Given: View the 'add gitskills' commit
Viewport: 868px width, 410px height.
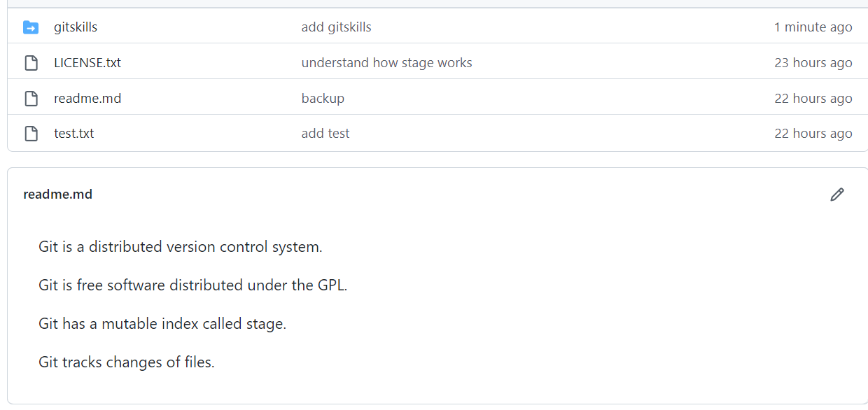Looking at the screenshot, I should 336,27.
